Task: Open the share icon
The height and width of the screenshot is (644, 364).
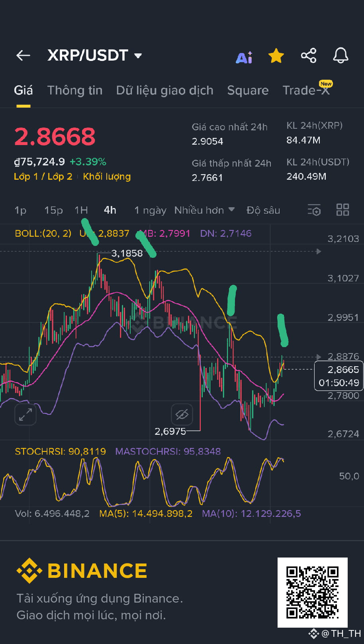Action: [309, 55]
